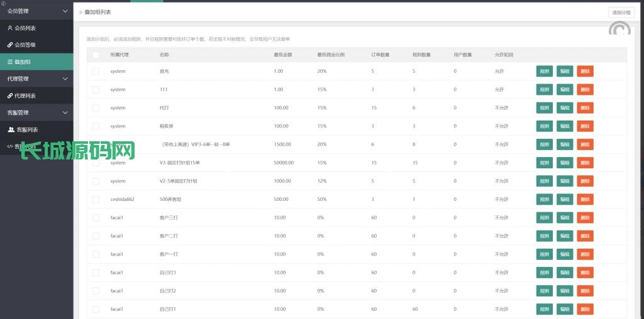Check the box for the 首充 row
644x319 pixels.
[96, 72]
